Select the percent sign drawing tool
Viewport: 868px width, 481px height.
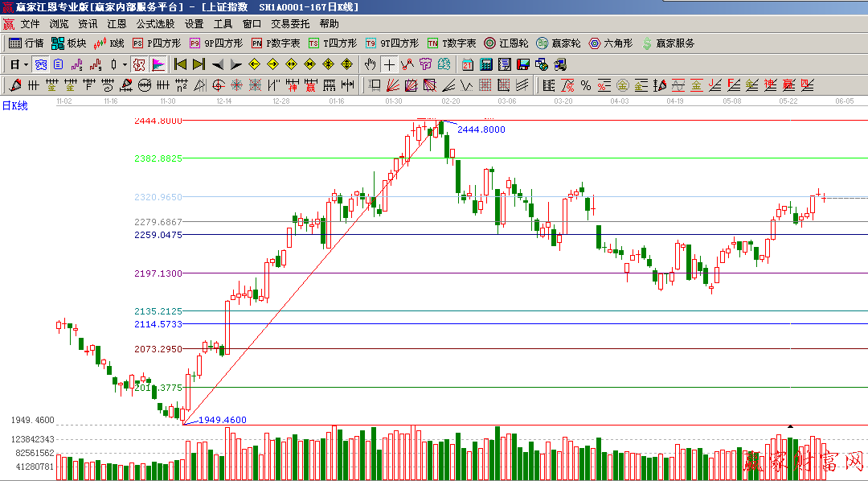tap(585, 85)
